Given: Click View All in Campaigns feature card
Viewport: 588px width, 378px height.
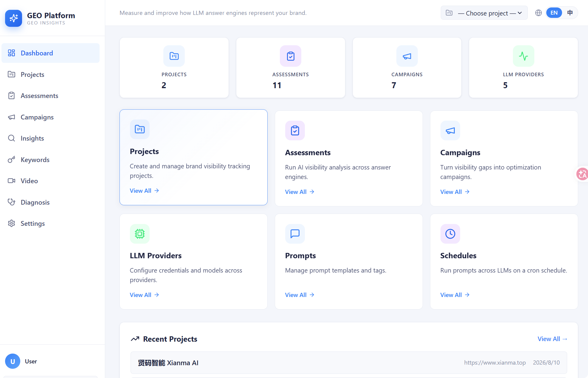Looking at the screenshot, I should 455,192.
